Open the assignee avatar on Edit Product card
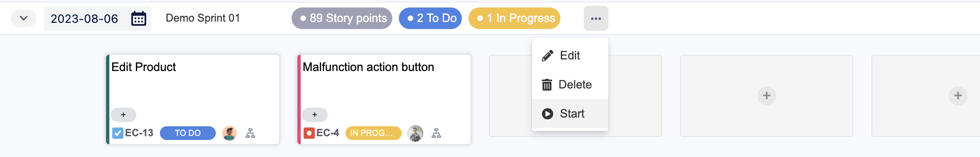The height and width of the screenshot is (157, 980). (229, 133)
